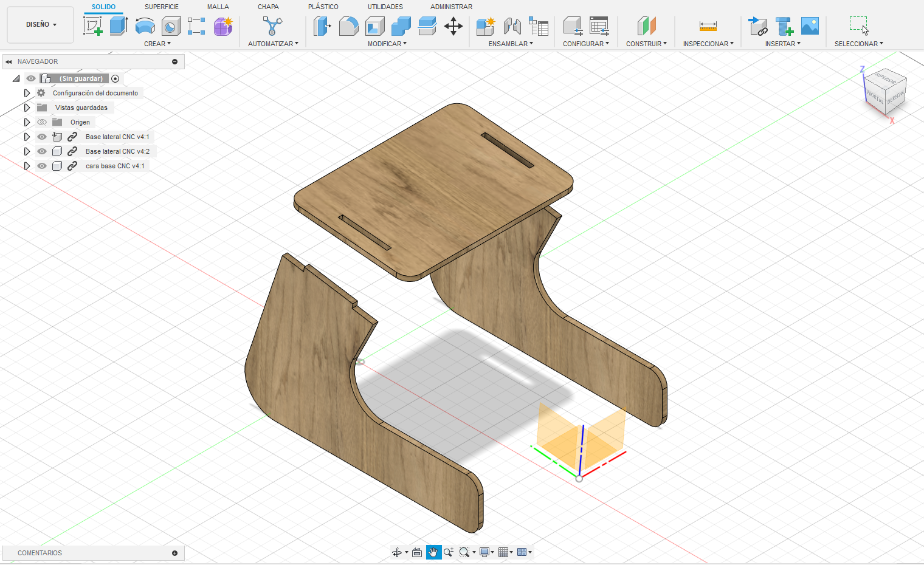The width and height of the screenshot is (924, 565).
Task: Open the DISEÑO workspace dropdown
Action: (41, 25)
